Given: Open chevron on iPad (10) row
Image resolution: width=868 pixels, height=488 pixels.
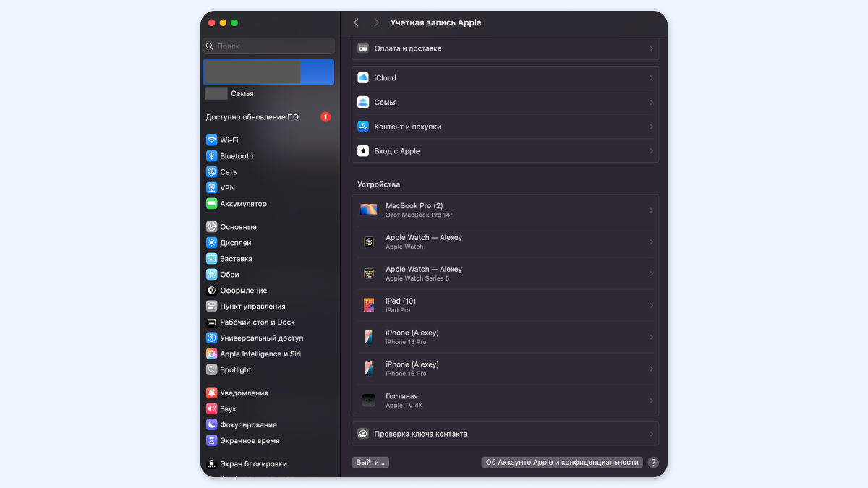Looking at the screenshot, I should [651, 305].
